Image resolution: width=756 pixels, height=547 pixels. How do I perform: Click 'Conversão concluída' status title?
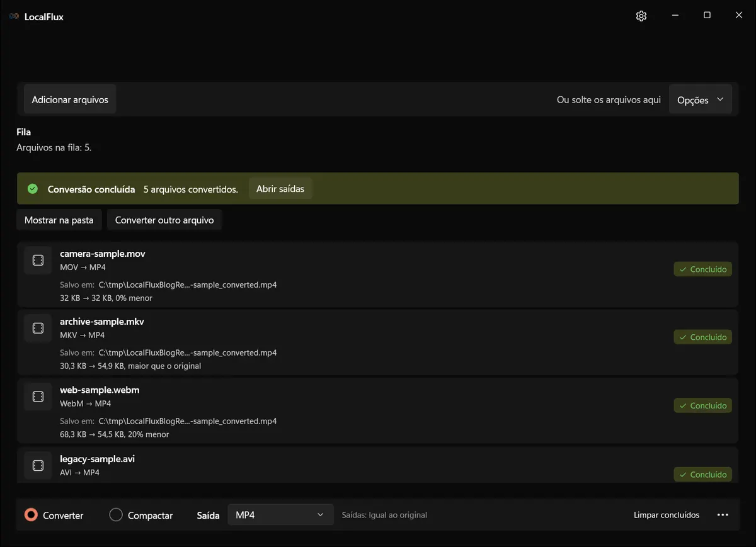click(x=91, y=189)
